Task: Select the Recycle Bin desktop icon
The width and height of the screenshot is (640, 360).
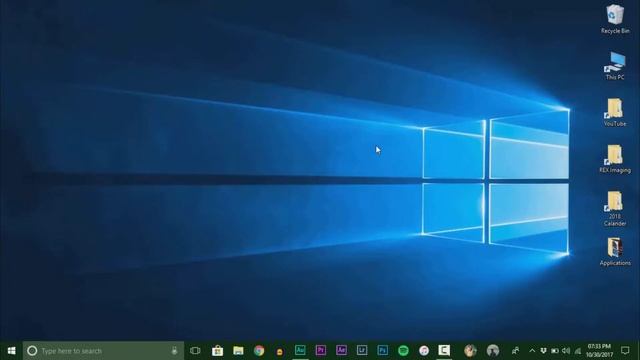Action: click(615, 19)
